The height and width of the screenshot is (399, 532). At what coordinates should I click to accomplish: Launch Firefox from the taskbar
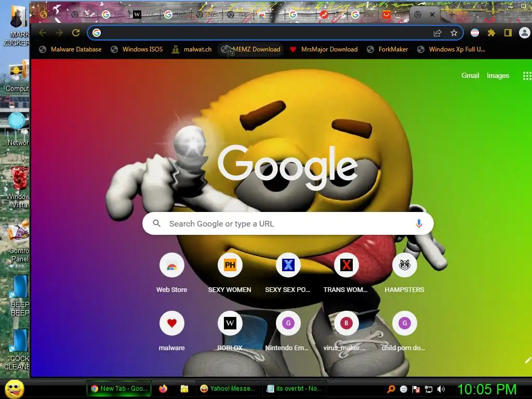pyautogui.click(x=163, y=389)
